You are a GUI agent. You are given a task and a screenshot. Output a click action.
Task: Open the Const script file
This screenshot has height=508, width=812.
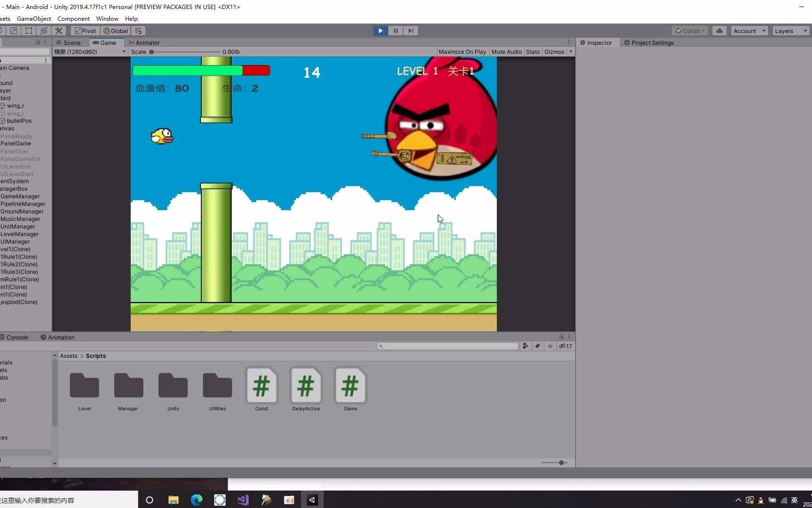pyautogui.click(x=261, y=386)
